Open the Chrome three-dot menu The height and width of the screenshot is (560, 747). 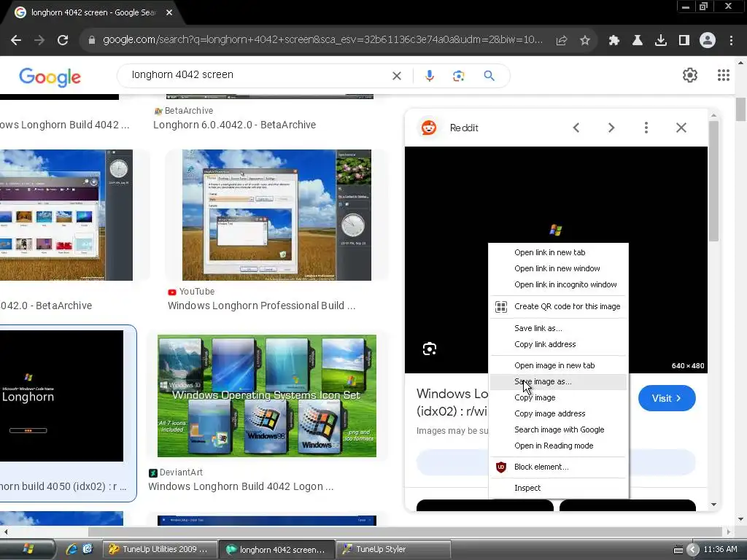(731, 41)
